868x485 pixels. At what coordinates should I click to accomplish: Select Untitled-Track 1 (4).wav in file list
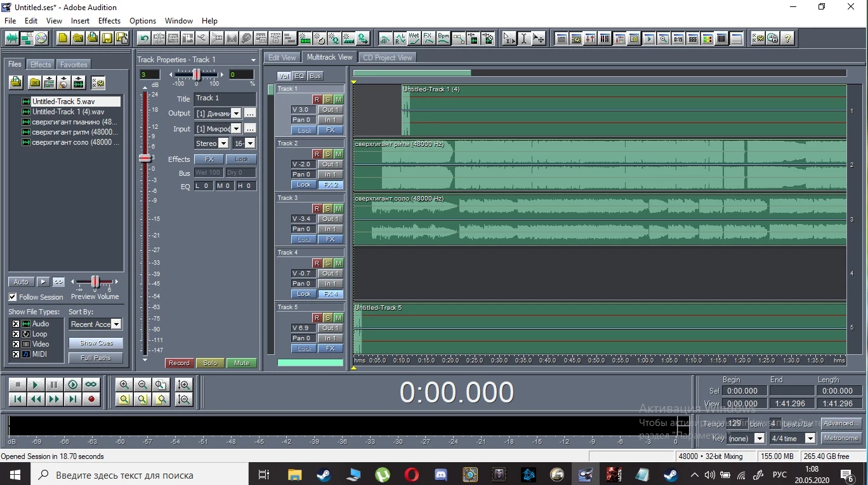coord(68,112)
